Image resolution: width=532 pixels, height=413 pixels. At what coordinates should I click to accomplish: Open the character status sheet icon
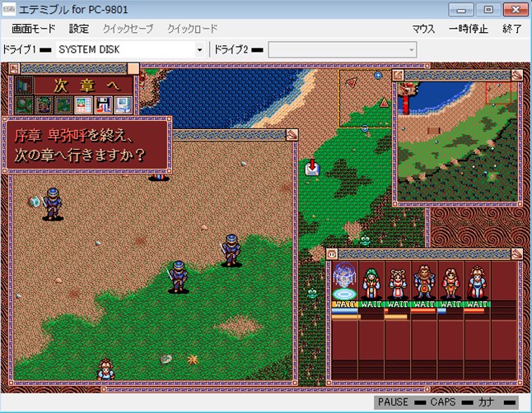coord(83,105)
